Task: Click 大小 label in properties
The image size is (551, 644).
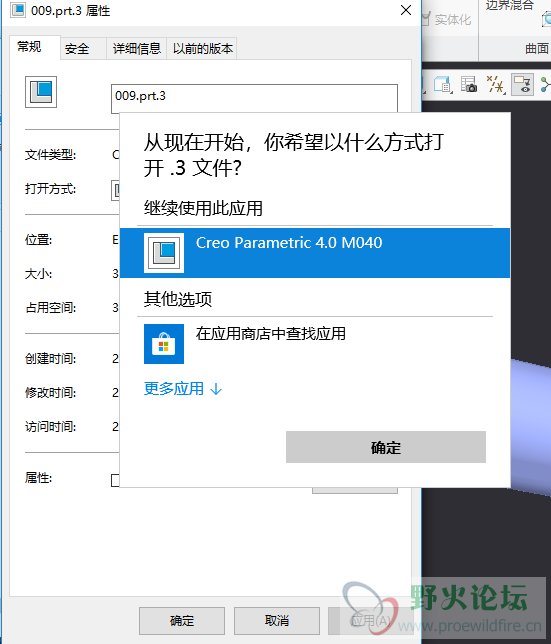Action: (38, 274)
